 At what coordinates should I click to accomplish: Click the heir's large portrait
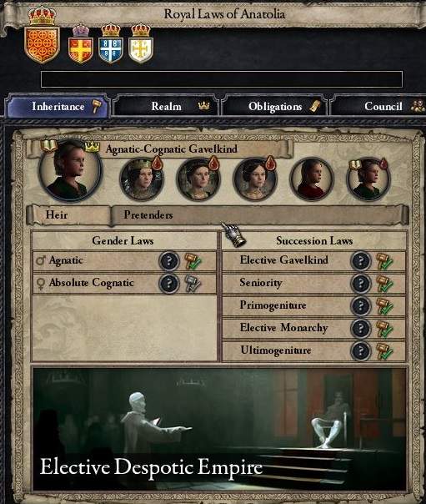pos(70,170)
